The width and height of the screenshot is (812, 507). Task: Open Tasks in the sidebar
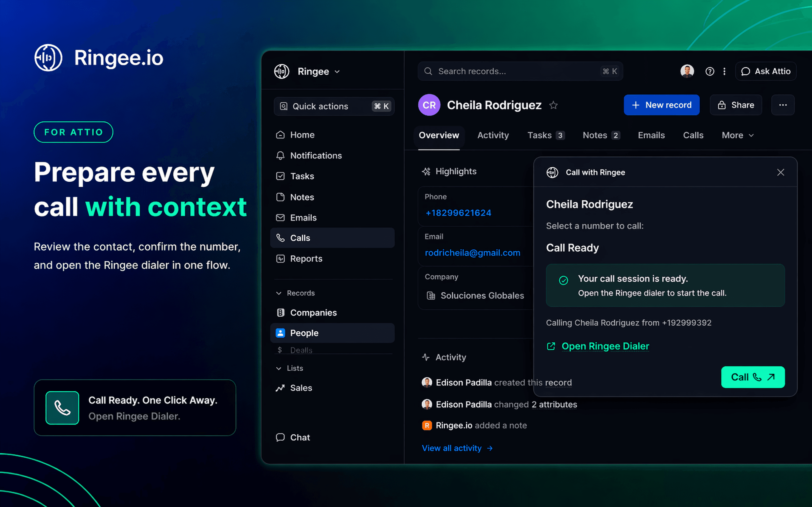pos(332,176)
